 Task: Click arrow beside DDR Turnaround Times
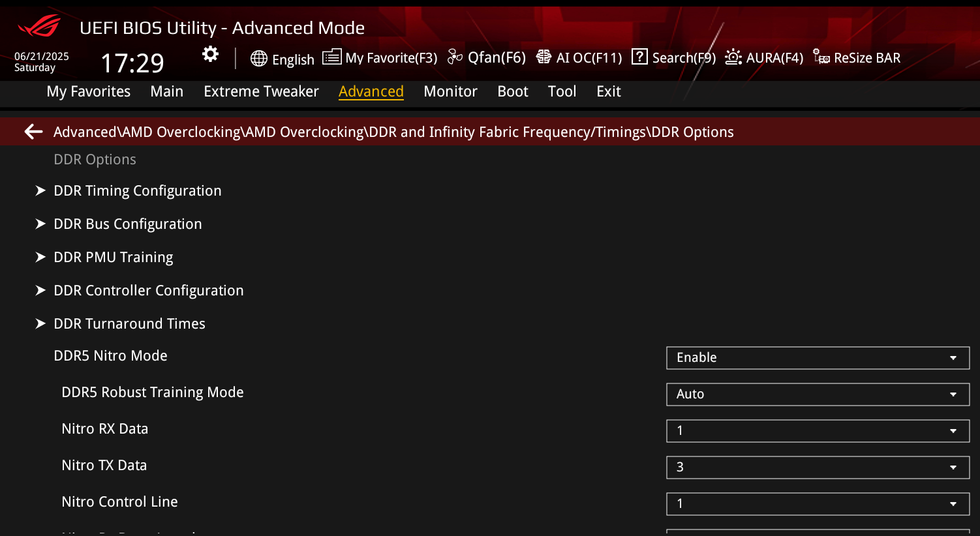[40, 323]
